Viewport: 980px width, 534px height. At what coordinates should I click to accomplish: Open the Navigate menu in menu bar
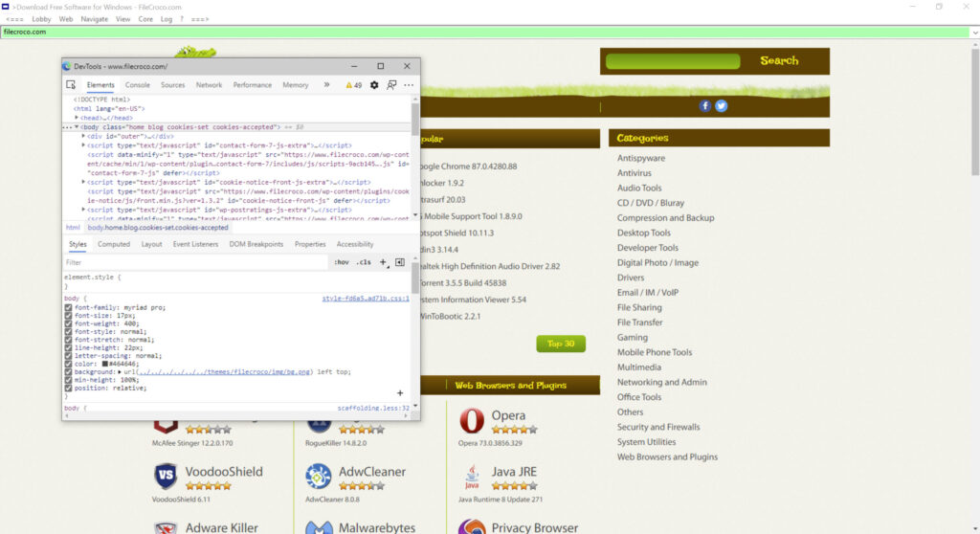click(x=95, y=19)
